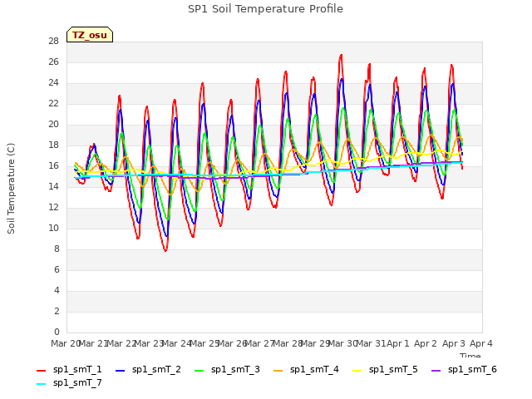
Task: Toggle the sp1_smT_5 legend entry
Action: point(385,369)
